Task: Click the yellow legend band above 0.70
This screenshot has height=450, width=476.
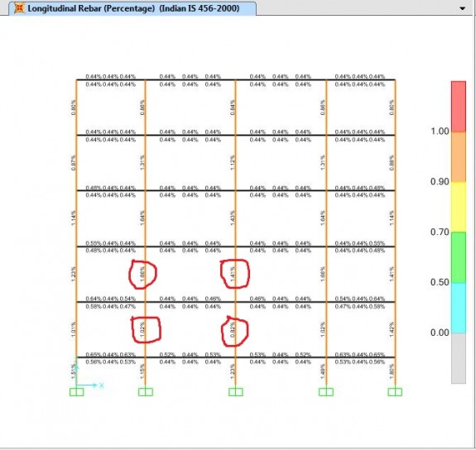Action: [x=459, y=208]
